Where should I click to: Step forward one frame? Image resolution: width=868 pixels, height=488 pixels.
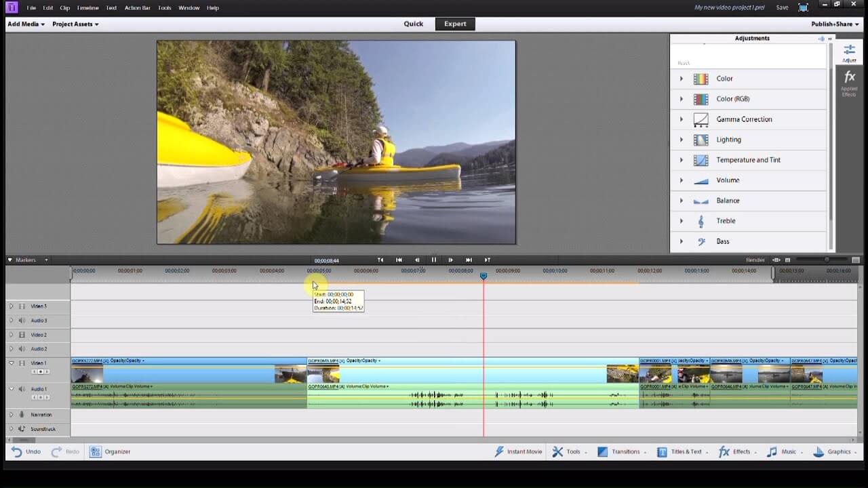pyautogui.click(x=450, y=260)
